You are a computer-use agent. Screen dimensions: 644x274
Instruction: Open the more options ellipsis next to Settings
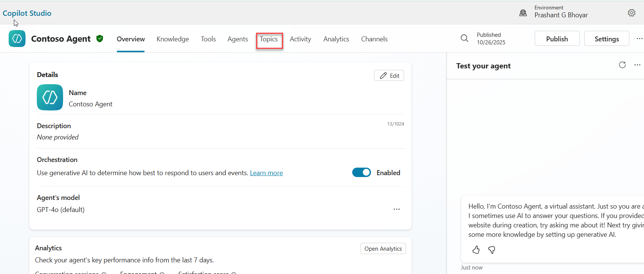639,38
